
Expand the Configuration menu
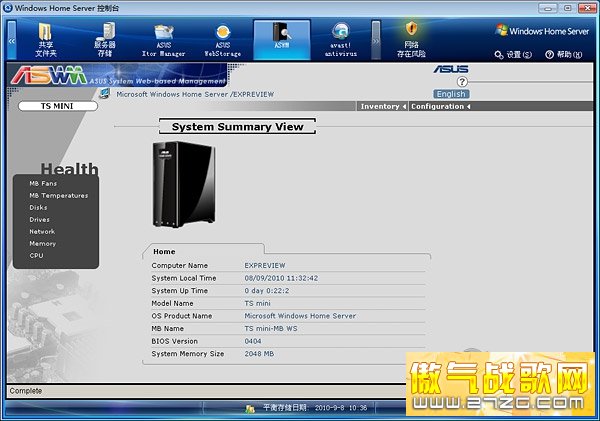tap(440, 106)
